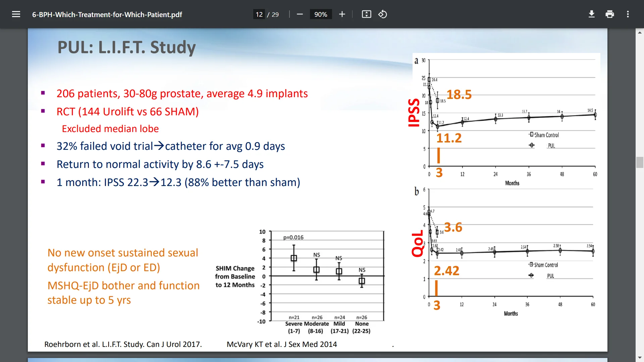Image resolution: width=644 pixels, height=362 pixels.
Task: Click the PDF filename title
Action: (x=107, y=15)
